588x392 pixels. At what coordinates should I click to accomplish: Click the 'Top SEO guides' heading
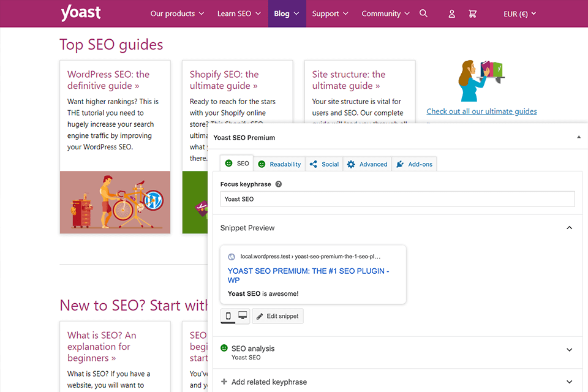point(111,45)
